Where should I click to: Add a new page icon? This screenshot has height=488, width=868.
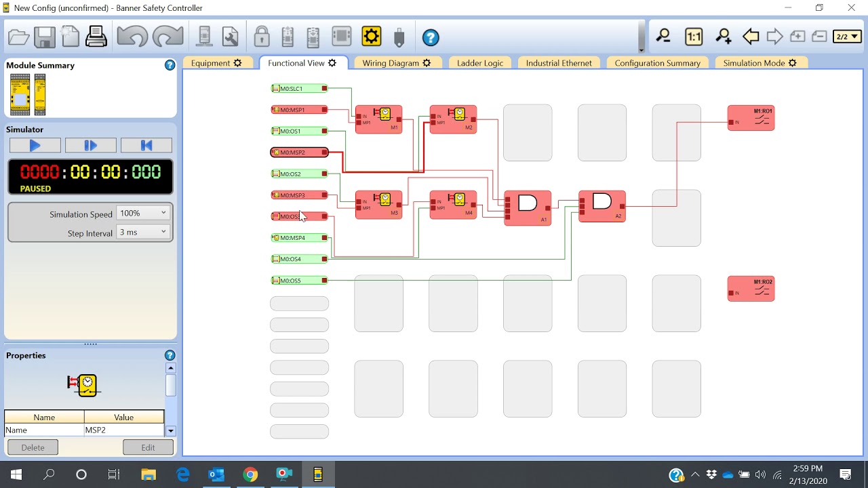coord(797,37)
